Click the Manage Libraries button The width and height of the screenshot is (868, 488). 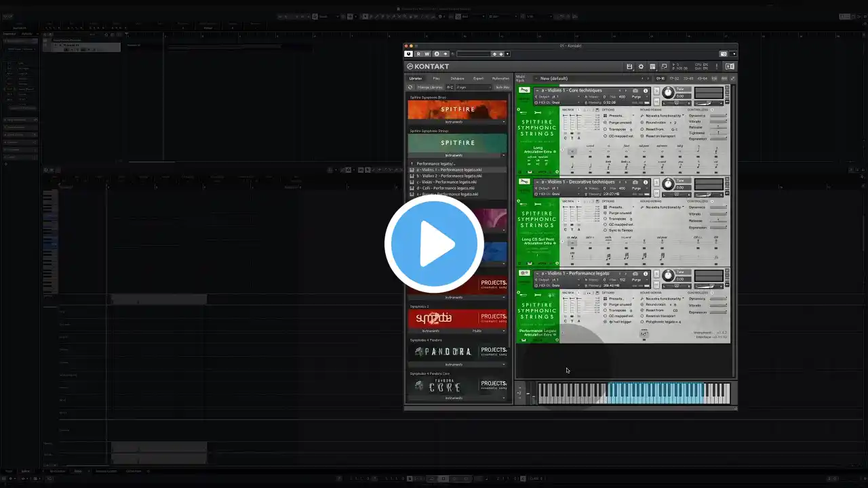[x=430, y=87]
